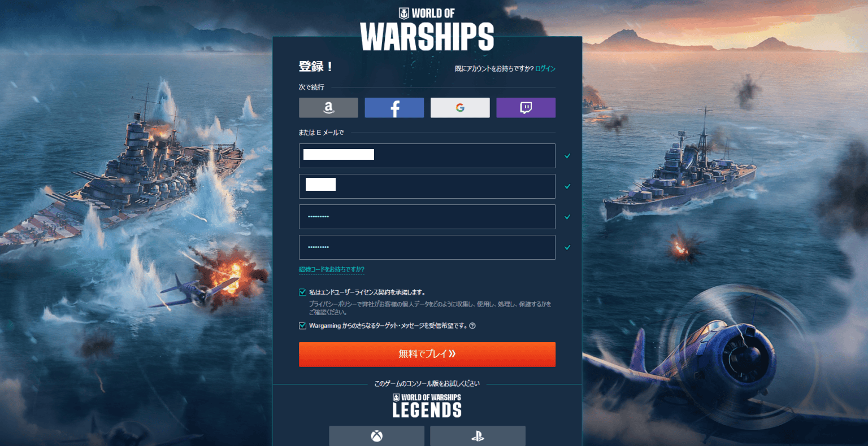Select the PlayStation console icon
This screenshot has width=868, height=446.
coord(478,436)
